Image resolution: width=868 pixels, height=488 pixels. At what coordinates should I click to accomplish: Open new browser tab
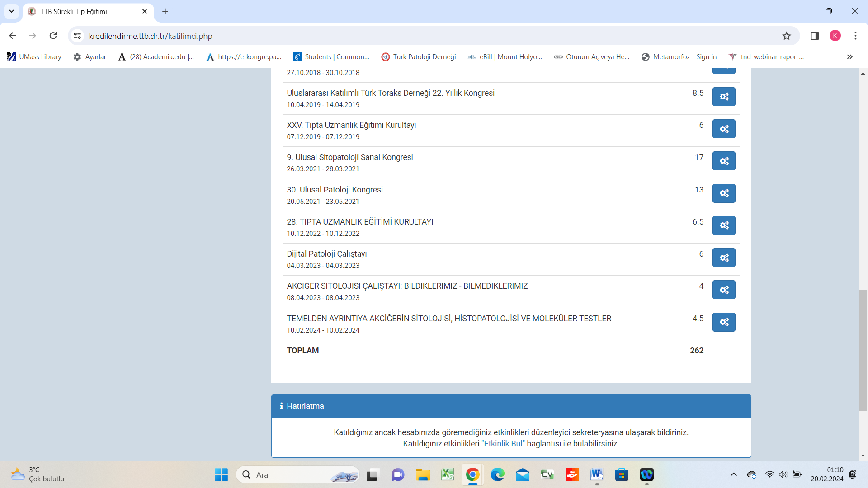click(x=165, y=11)
